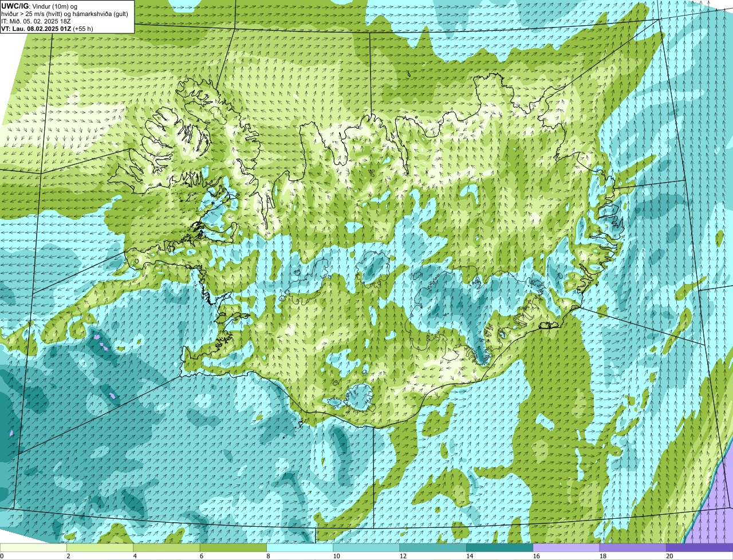Image resolution: width=733 pixels, height=560 pixels.
Task: Select the 6–8 m/s green legend swatch
Action: pos(233,547)
